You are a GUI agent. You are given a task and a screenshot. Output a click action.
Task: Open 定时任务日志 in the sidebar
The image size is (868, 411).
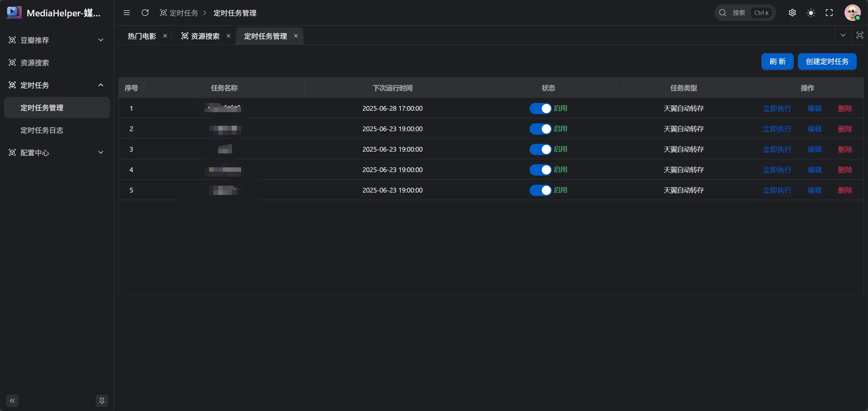[42, 130]
